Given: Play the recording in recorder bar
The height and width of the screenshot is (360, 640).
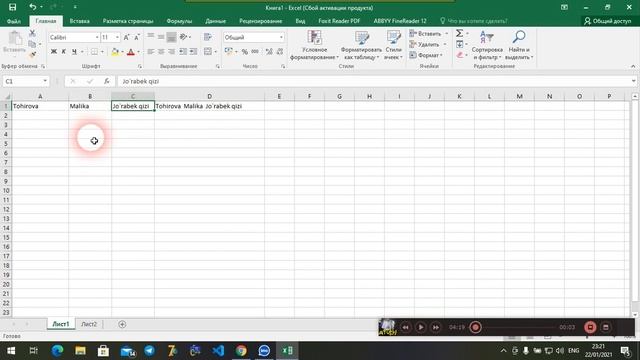Looking at the screenshot, I should coord(420,327).
